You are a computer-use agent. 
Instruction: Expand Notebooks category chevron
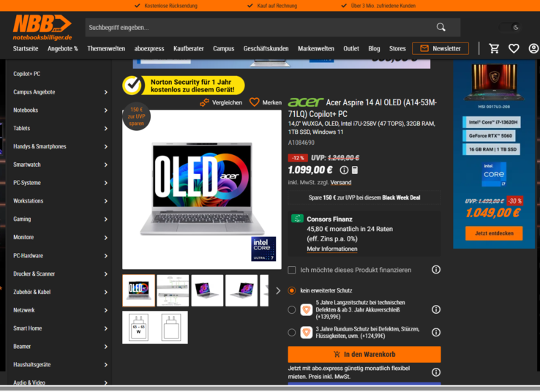pyautogui.click(x=105, y=110)
